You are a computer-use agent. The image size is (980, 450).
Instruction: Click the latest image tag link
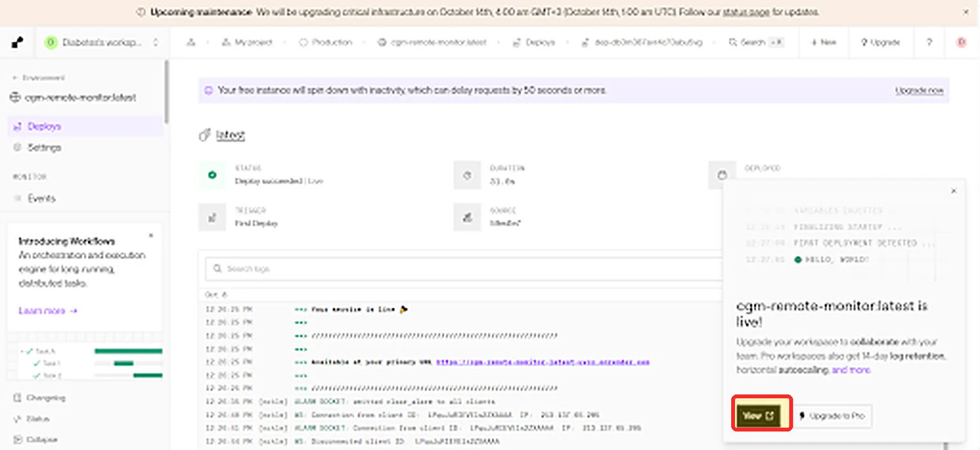pos(230,135)
